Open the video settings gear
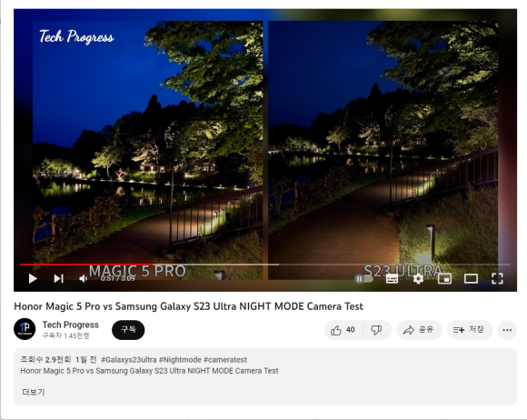This screenshot has width=527, height=420. click(418, 279)
